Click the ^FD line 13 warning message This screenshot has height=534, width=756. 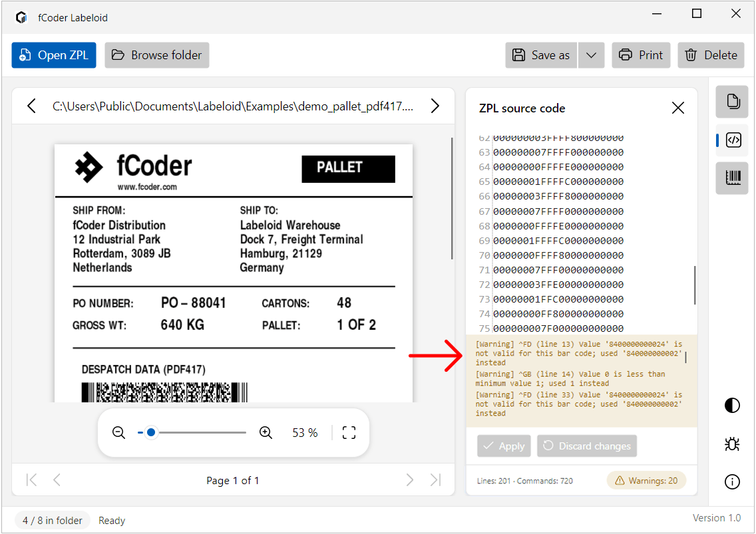[x=578, y=353]
